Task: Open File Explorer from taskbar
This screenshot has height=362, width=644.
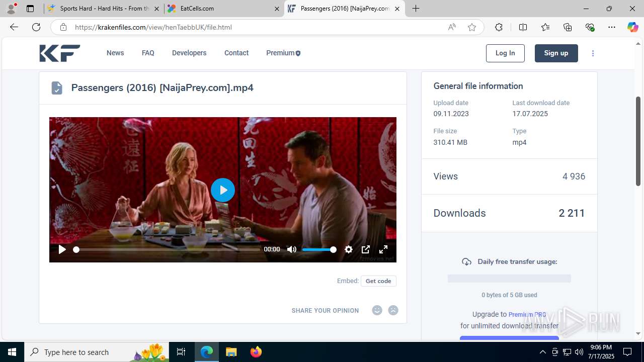Action: (231, 352)
